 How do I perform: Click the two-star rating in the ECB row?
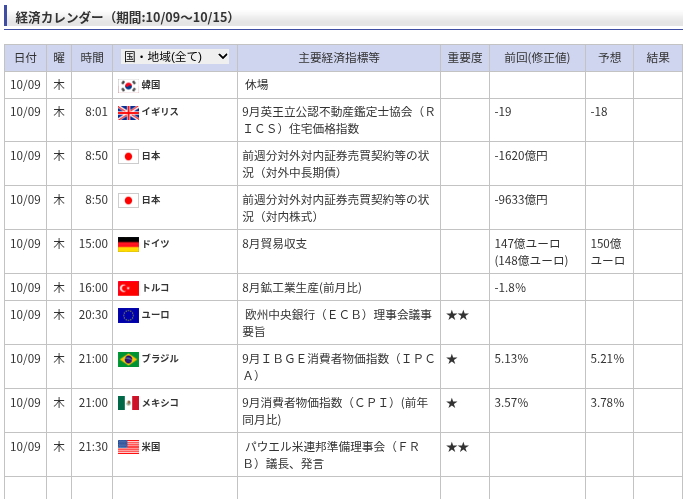[457, 315]
